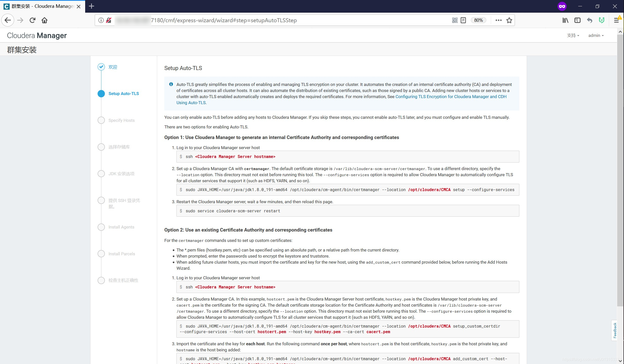Reset the 80% zoom level indicator
This screenshot has width=624, height=364.
[478, 20]
